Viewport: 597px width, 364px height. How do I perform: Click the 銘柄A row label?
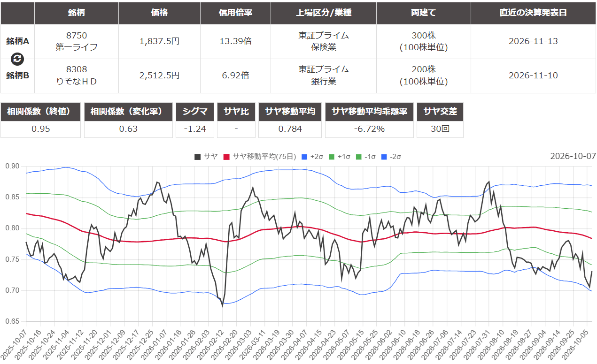(17, 41)
